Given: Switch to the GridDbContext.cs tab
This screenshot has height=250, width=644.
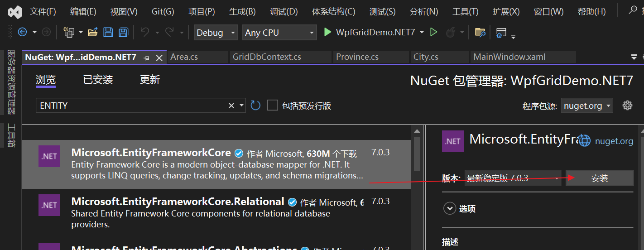Looking at the screenshot, I should tap(280, 57).
